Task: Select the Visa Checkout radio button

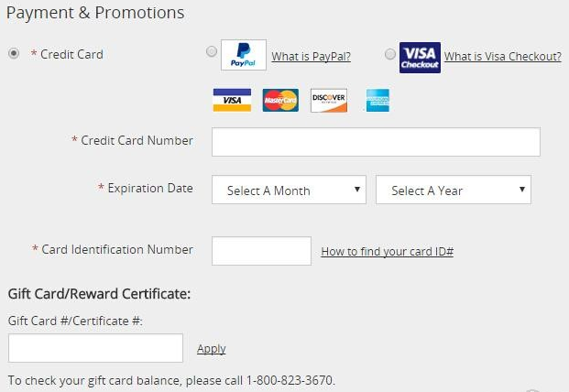Action: [x=390, y=54]
